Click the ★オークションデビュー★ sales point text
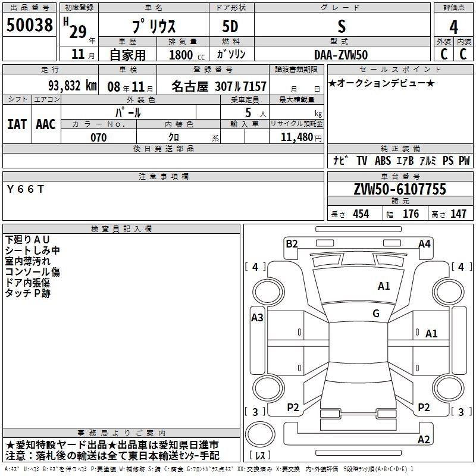This screenshot has height=476, width=476. (x=381, y=83)
